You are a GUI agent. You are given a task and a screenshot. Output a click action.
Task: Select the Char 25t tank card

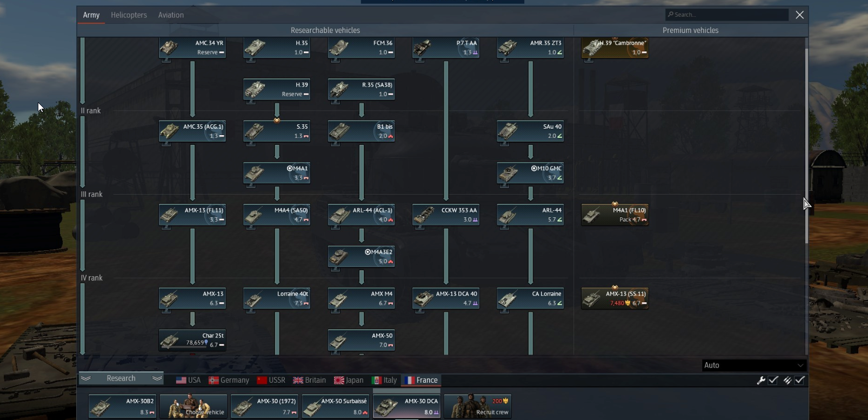192,340
